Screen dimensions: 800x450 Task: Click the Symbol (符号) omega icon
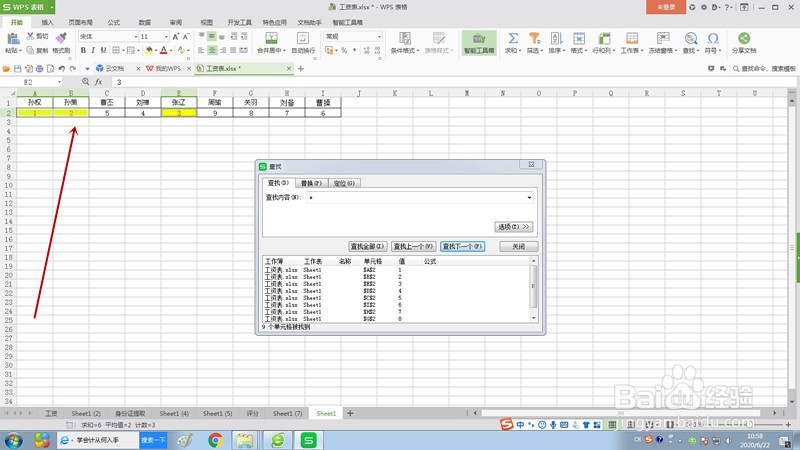(713, 38)
